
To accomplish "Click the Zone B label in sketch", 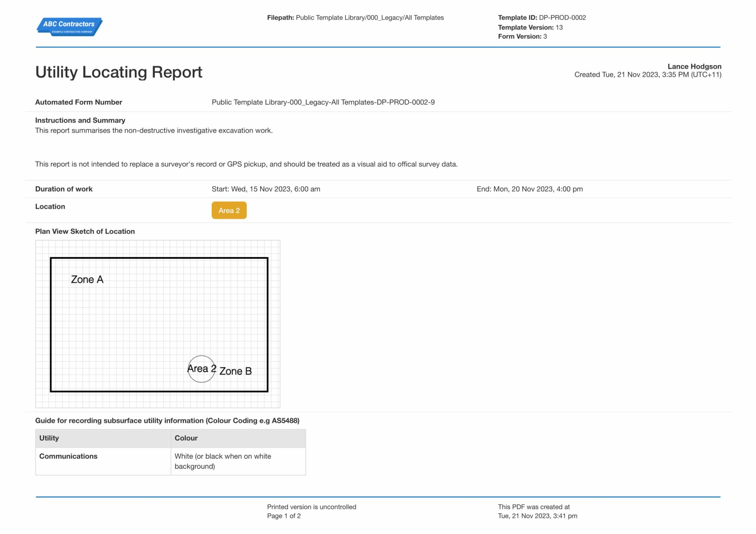I will (236, 371).
